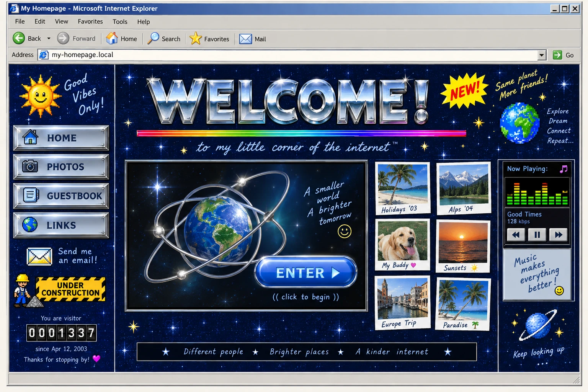Image resolution: width=588 pixels, height=392 pixels.
Task: Pause the Good Times track
Action: click(537, 235)
